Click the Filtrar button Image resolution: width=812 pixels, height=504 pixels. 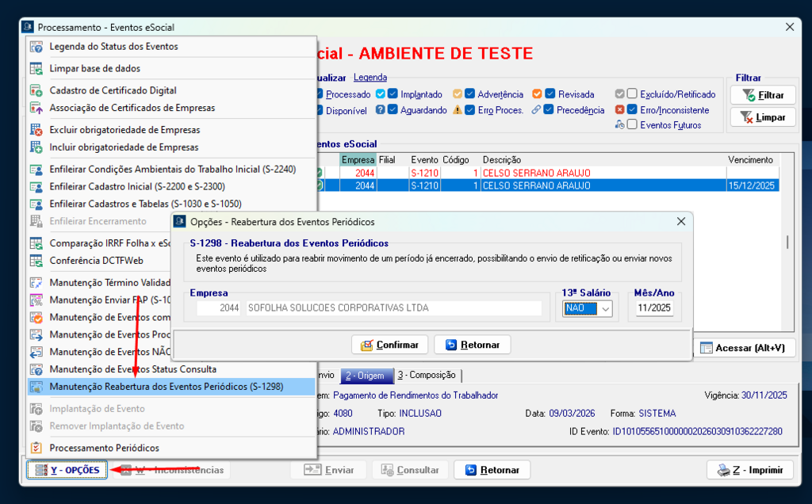click(x=762, y=95)
